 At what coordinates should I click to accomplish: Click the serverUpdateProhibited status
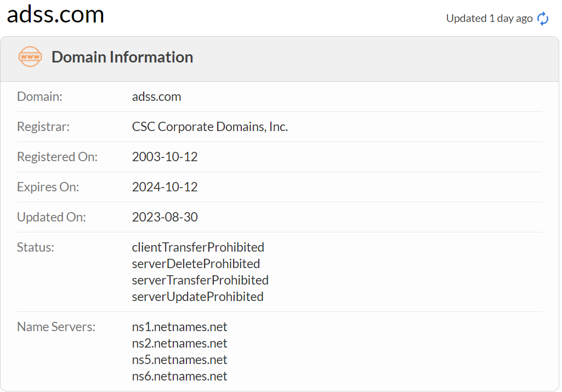point(197,297)
